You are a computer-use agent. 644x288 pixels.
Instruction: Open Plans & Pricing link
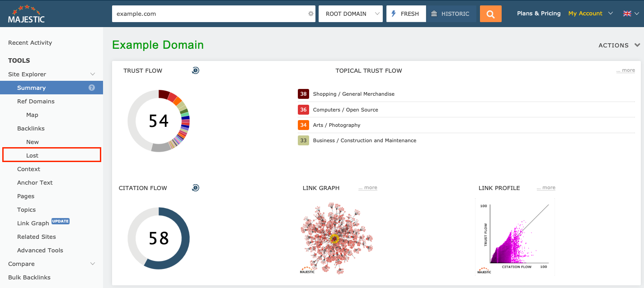[539, 14]
